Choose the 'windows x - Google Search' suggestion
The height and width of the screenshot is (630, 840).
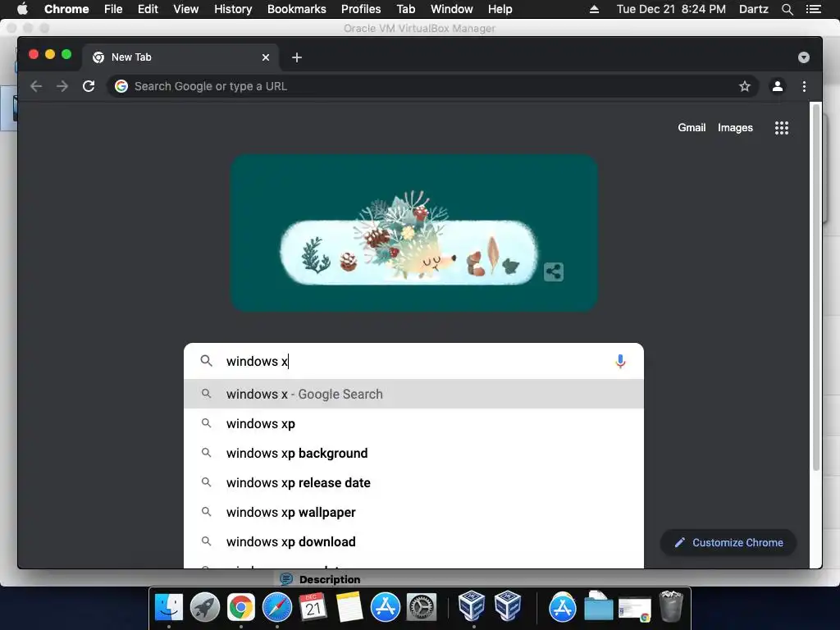tap(413, 394)
